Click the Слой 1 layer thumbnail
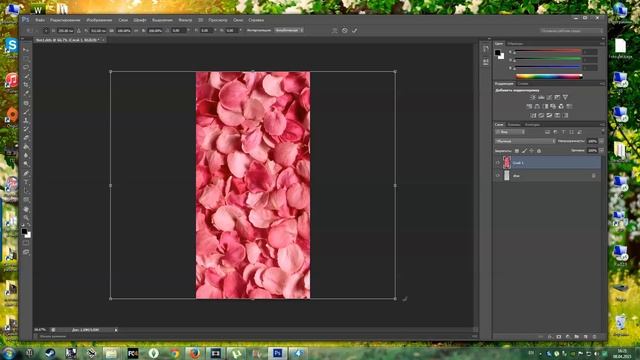This screenshot has width=640, height=360. click(507, 162)
